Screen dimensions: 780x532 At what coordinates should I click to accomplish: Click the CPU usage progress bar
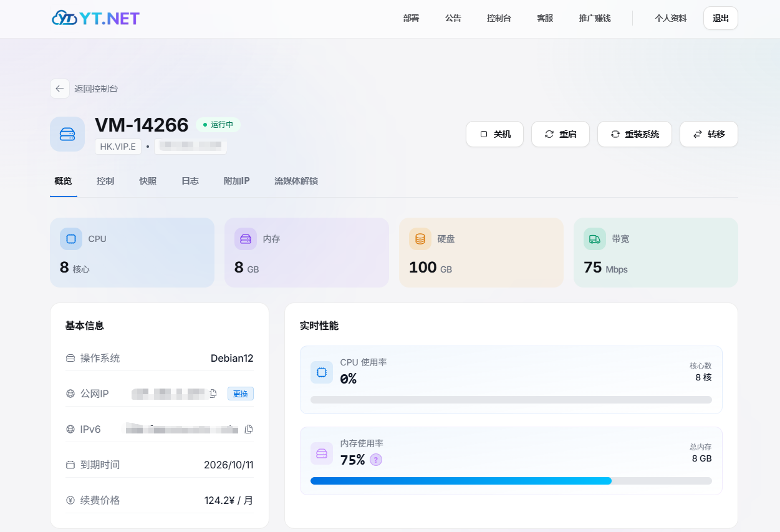click(511, 400)
